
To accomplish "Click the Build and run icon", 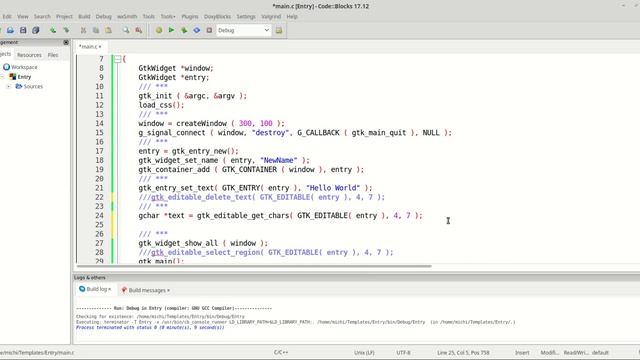I will [x=184, y=30].
